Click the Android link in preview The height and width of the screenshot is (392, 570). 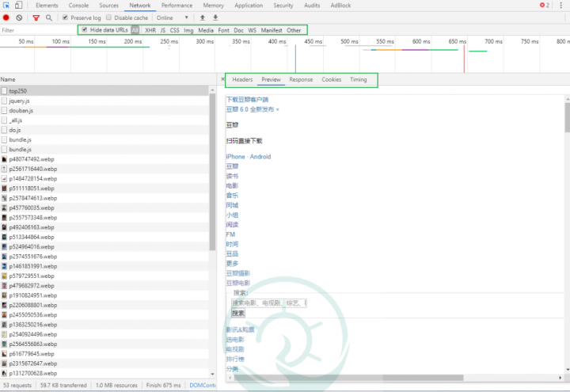pos(260,157)
